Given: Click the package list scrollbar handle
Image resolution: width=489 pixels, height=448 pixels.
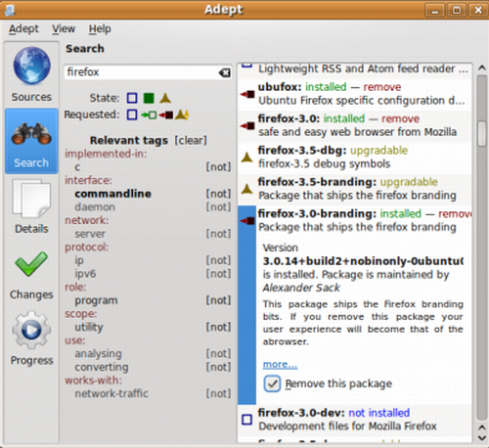Looking at the screenshot, I should pyautogui.click(x=481, y=134).
